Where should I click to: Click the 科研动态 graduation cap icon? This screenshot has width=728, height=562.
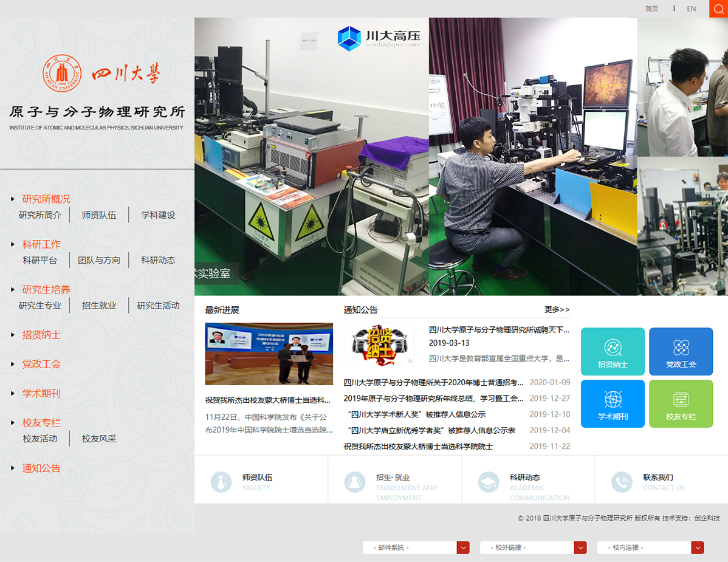pos(489,482)
